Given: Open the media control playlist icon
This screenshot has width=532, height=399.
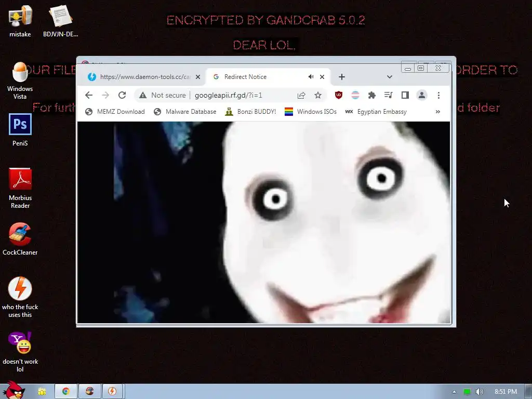Looking at the screenshot, I should [x=389, y=96].
